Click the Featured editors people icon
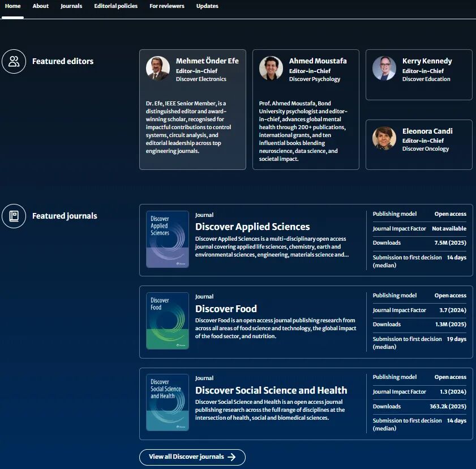 (x=14, y=61)
